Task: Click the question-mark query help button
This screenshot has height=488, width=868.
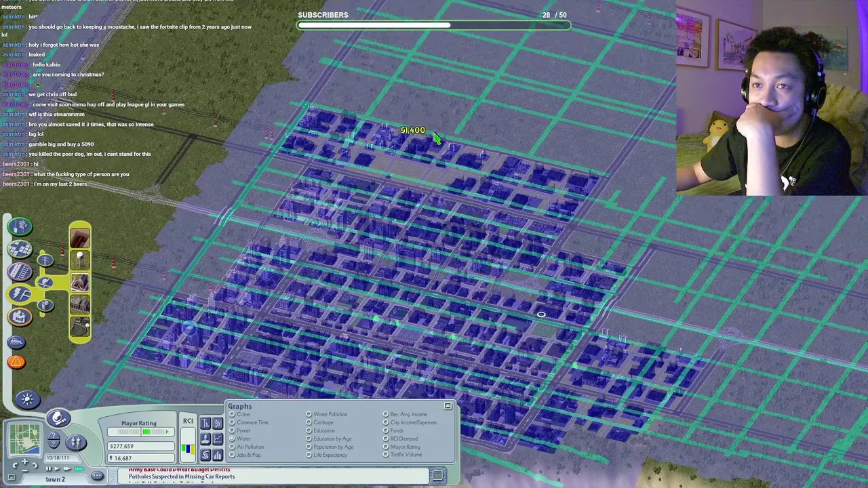Action: pyautogui.click(x=54, y=439)
